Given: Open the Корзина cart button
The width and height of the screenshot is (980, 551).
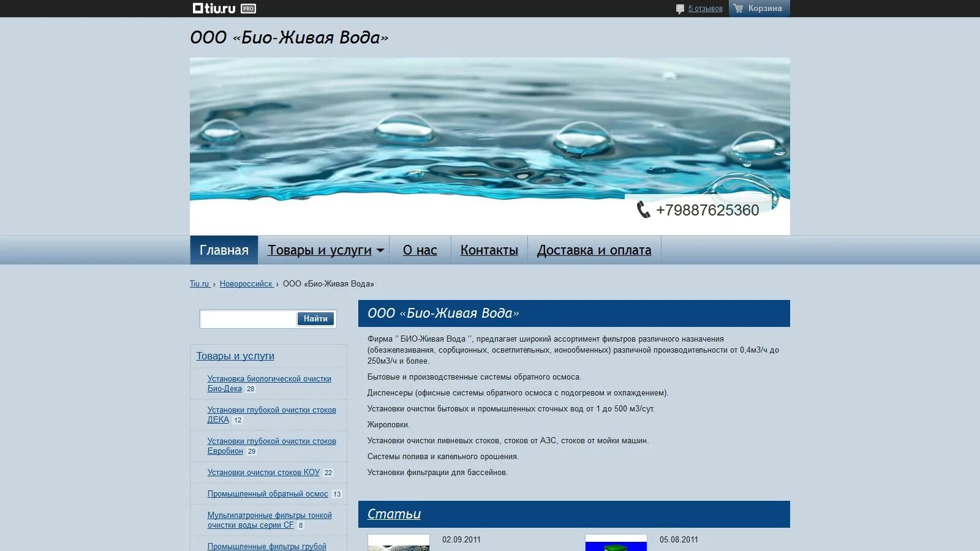Looking at the screenshot, I should coord(759,9).
